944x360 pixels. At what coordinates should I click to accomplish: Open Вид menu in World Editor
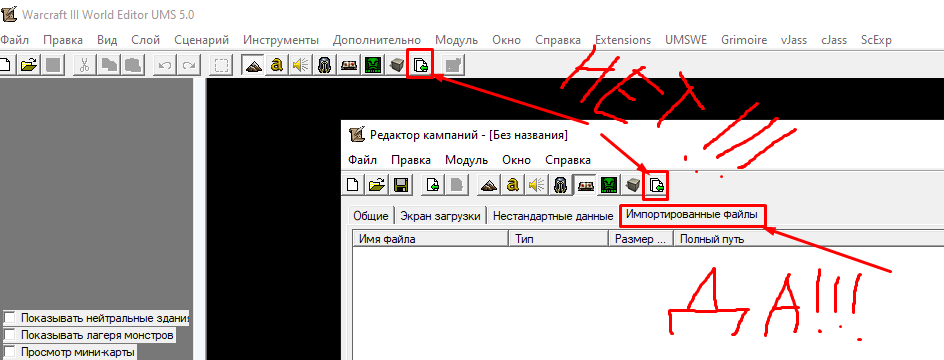(107, 40)
